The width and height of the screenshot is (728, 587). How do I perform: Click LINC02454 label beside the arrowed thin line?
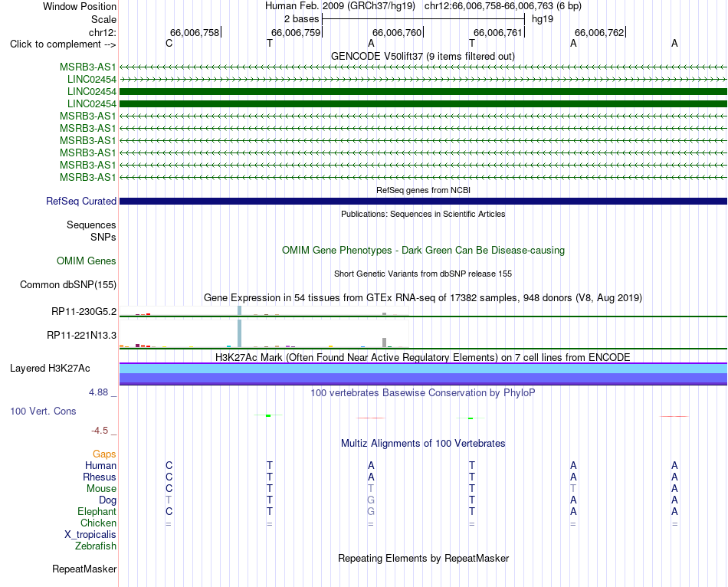[91, 80]
